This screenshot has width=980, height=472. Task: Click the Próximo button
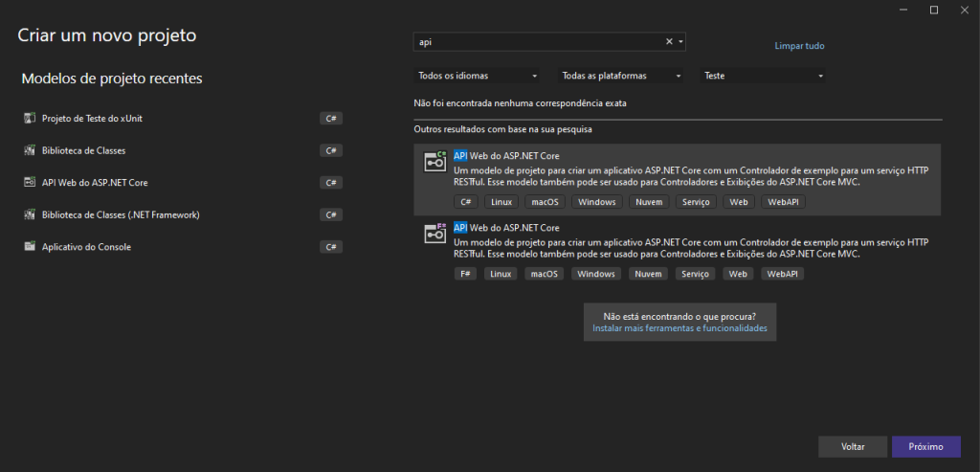tap(925, 447)
